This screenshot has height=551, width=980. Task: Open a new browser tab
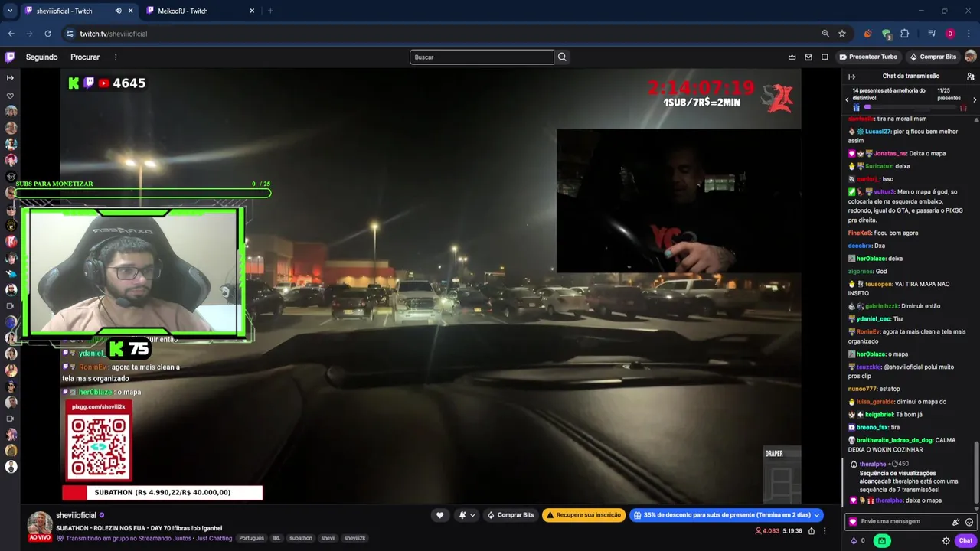click(270, 11)
